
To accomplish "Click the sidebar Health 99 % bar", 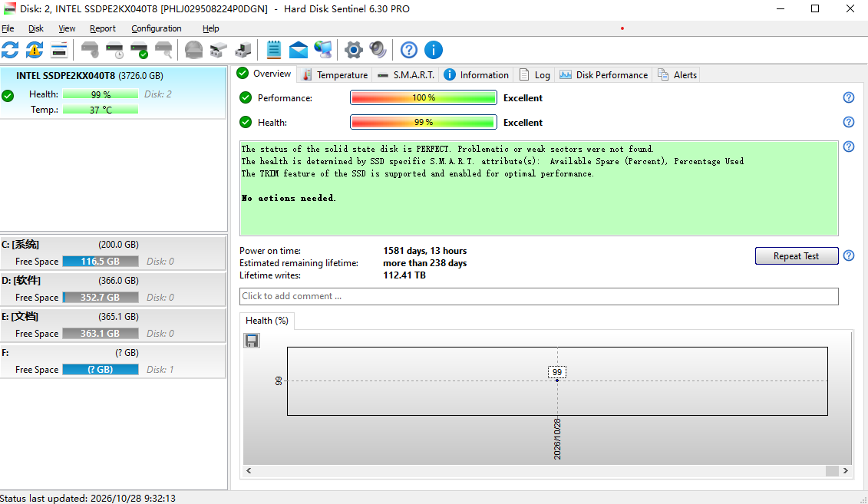I will pos(101,94).
